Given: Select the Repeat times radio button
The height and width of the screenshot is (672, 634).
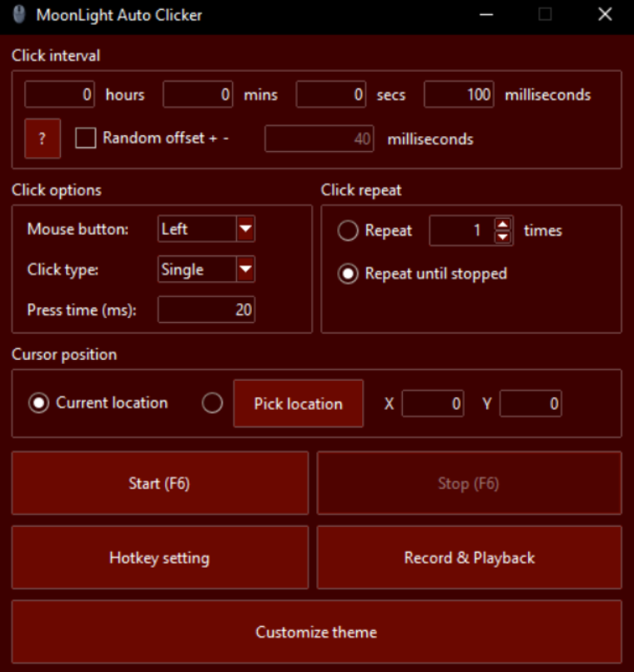Looking at the screenshot, I should tap(348, 230).
